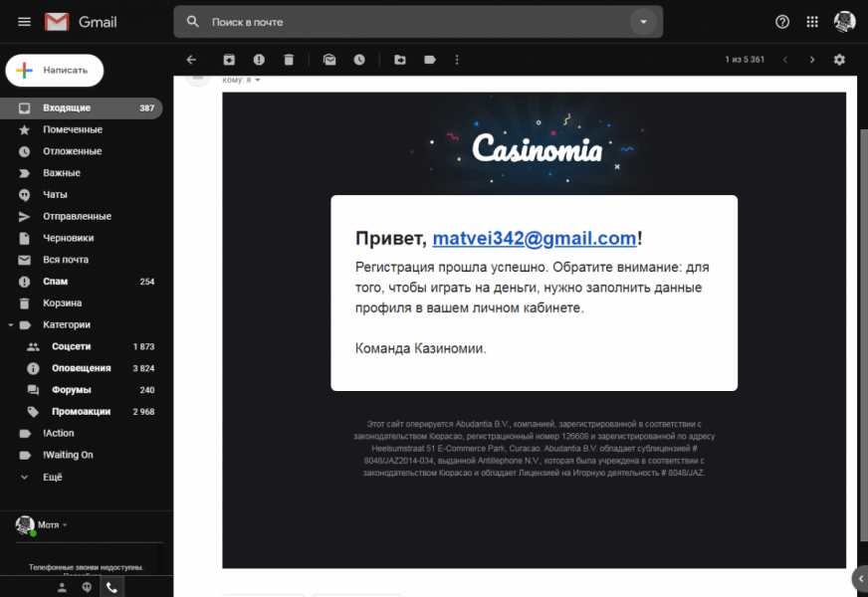Viewport: 868px width, 597px height.
Task: Go back to inbox arrow
Action: click(191, 59)
